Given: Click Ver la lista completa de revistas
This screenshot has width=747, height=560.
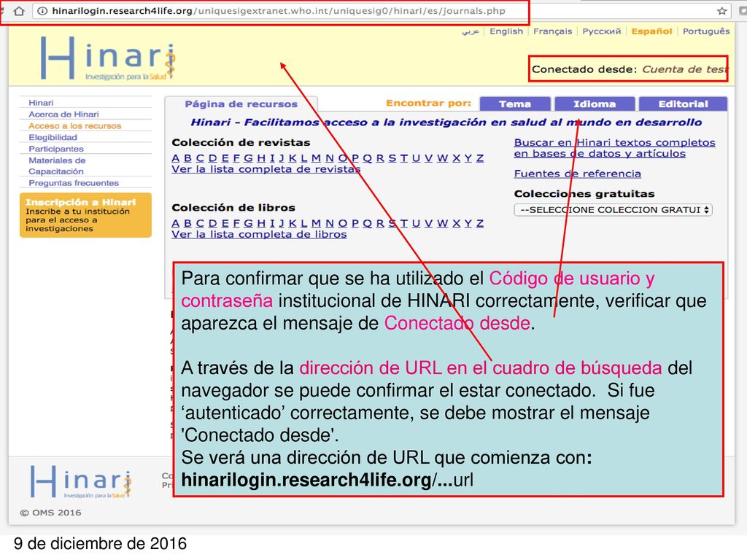Looking at the screenshot, I should coord(266,169).
